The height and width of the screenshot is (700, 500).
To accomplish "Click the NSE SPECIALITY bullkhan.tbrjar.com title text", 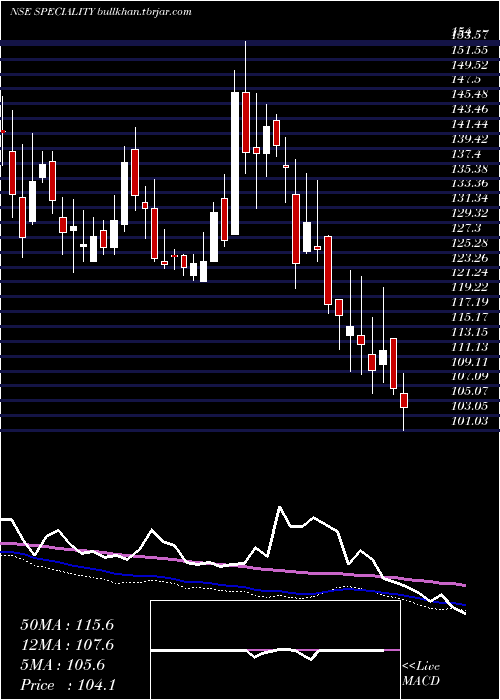I will 100,12.
